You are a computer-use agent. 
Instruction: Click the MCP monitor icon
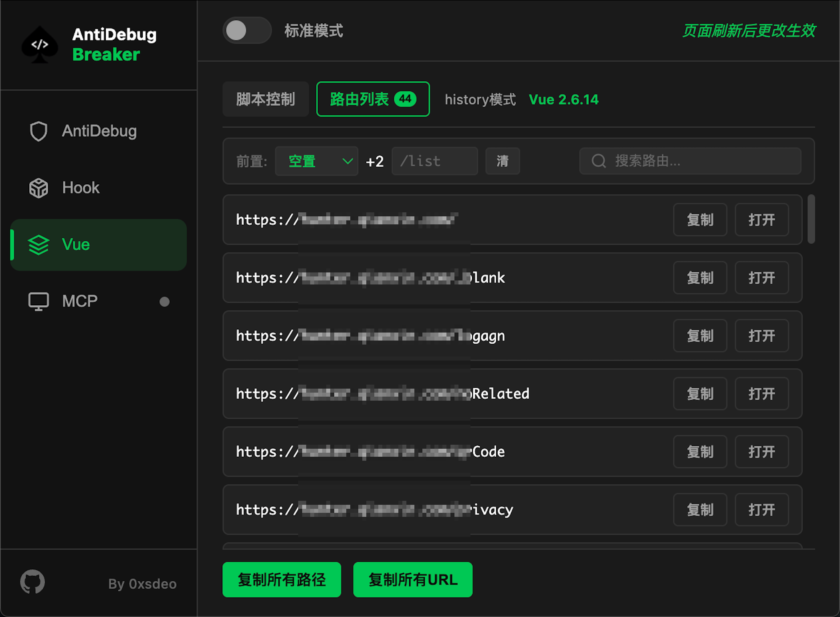pyautogui.click(x=38, y=301)
